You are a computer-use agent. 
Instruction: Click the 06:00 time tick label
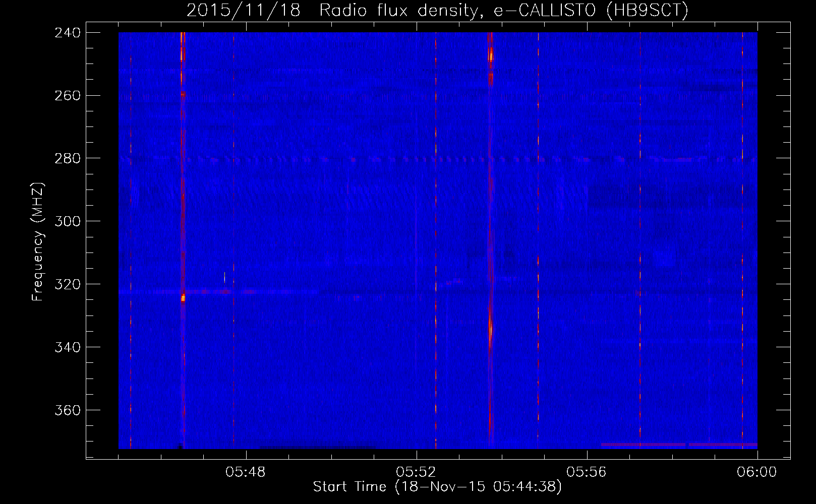[x=757, y=472]
